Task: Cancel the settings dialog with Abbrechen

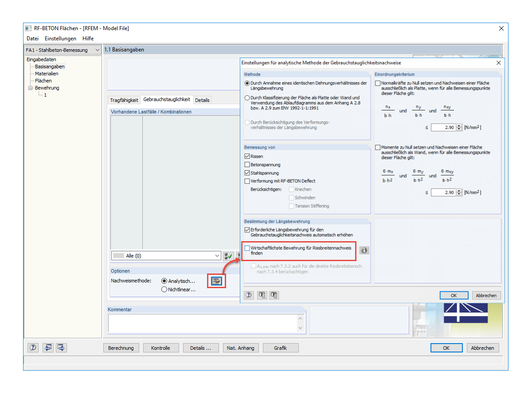Action: click(x=486, y=295)
